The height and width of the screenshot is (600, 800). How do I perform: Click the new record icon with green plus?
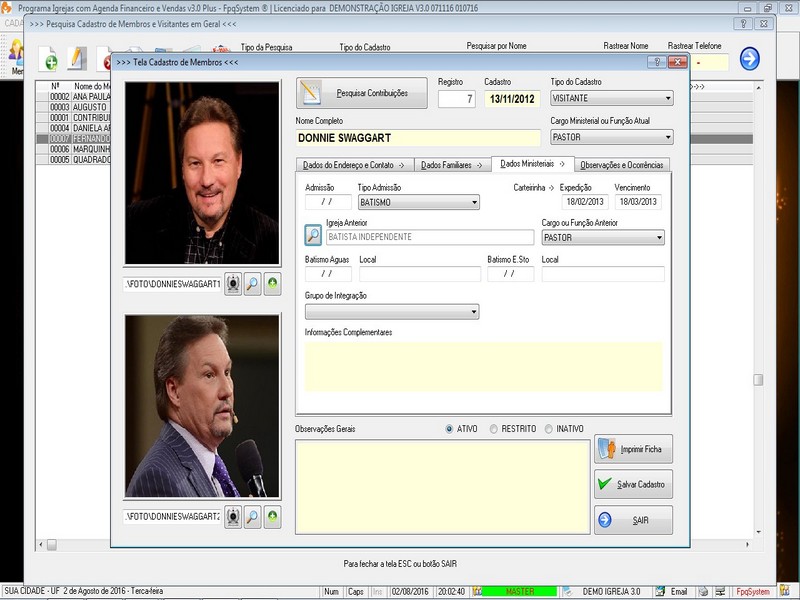point(49,59)
